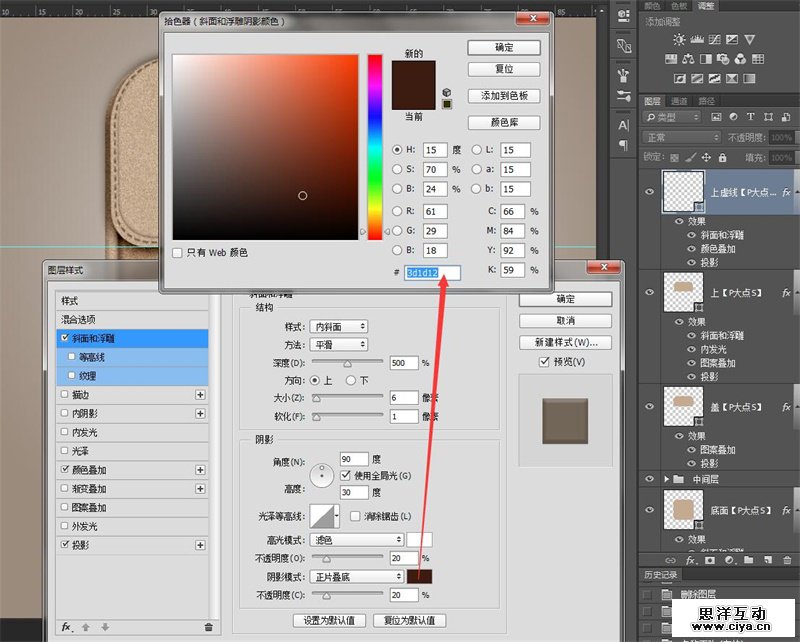Viewport: 800px width, 642px height.
Task: Add layer mask icon in Layers panel
Action: (x=710, y=559)
